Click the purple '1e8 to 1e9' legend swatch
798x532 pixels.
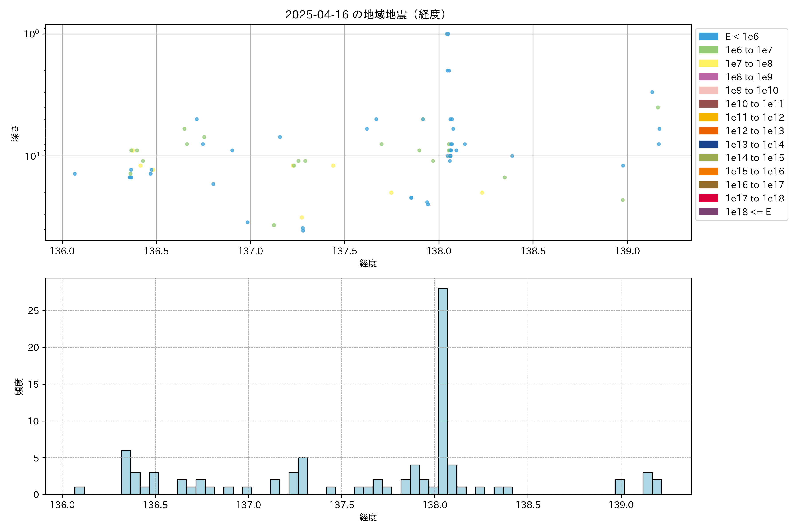click(708, 77)
